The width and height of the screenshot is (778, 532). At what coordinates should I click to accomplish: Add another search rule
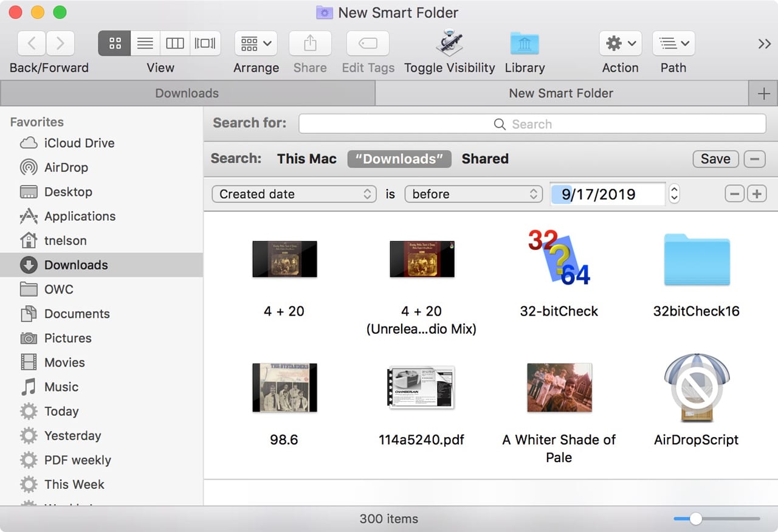[x=757, y=194]
